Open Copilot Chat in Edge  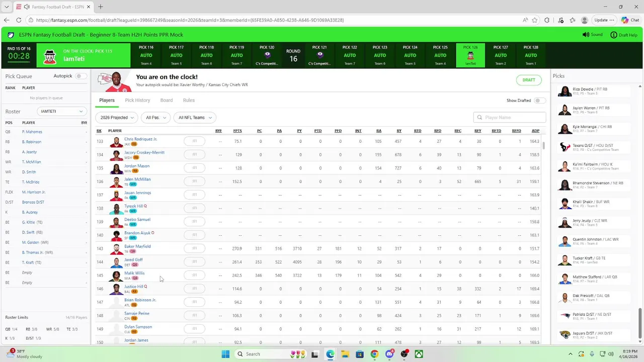pyautogui.click(x=630, y=20)
